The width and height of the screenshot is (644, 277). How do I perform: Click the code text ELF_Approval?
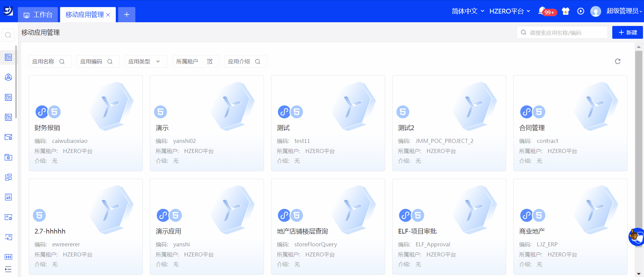click(433, 244)
